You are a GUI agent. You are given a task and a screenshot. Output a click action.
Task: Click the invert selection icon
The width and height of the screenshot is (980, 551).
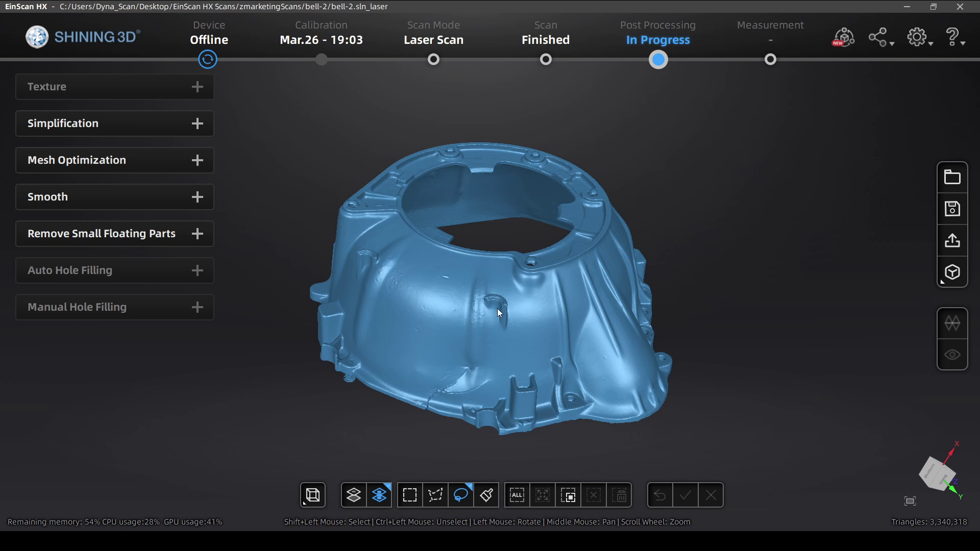point(568,495)
